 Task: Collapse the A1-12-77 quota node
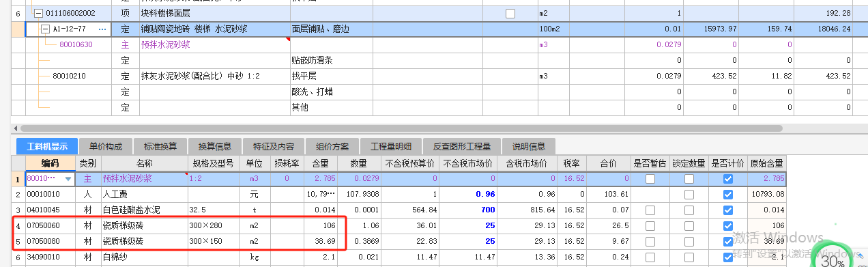pyautogui.click(x=45, y=29)
